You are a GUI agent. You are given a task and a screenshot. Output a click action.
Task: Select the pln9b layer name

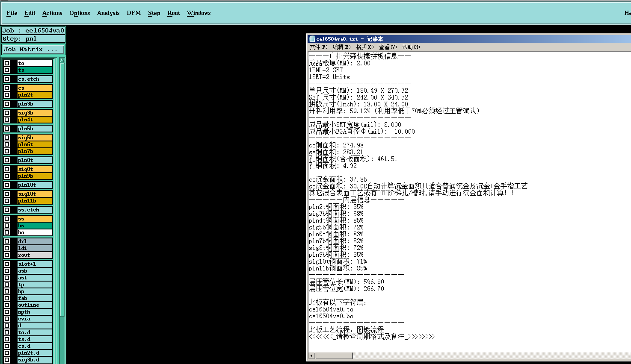click(x=35, y=176)
